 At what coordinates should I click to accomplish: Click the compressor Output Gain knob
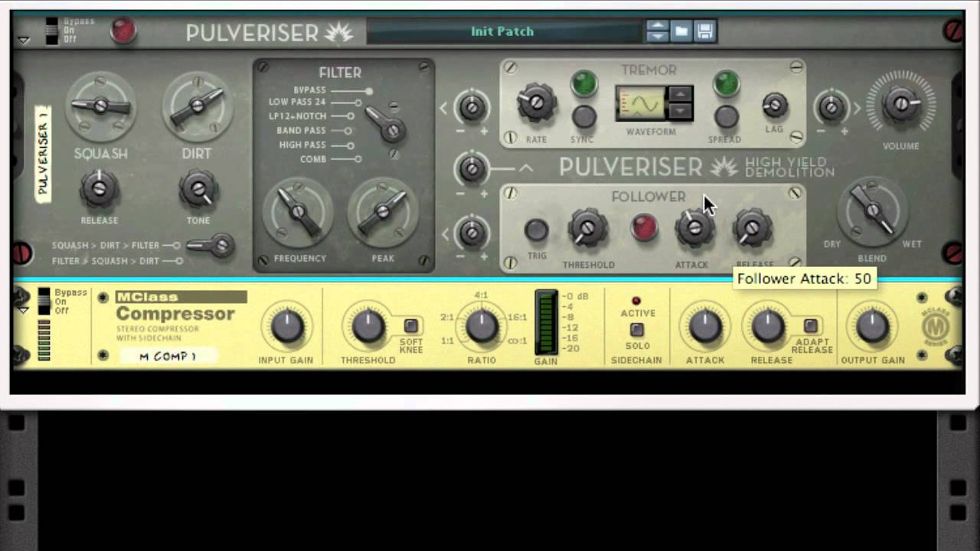point(872,328)
